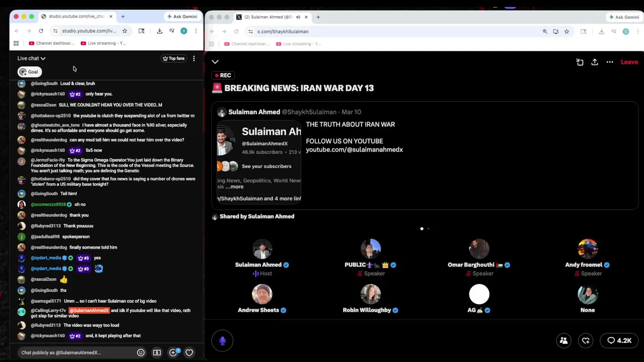Open emoji picker in YouTube chat input

(141, 352)
